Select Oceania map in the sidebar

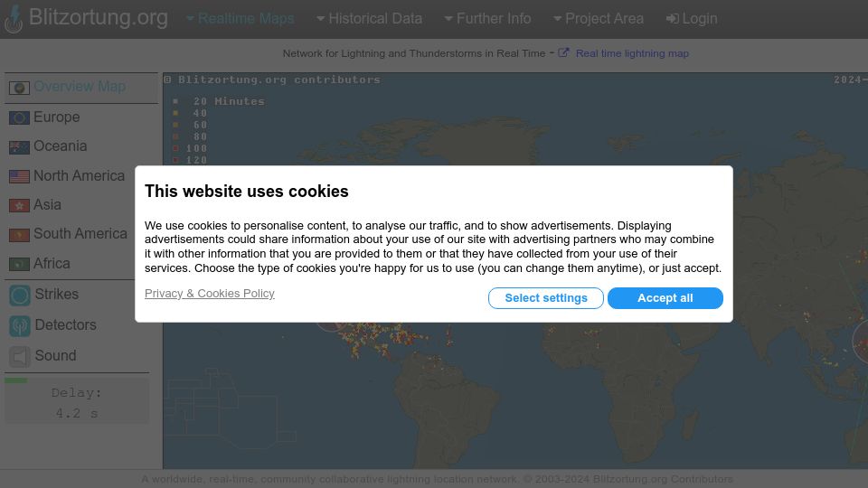tap(61, 146)
